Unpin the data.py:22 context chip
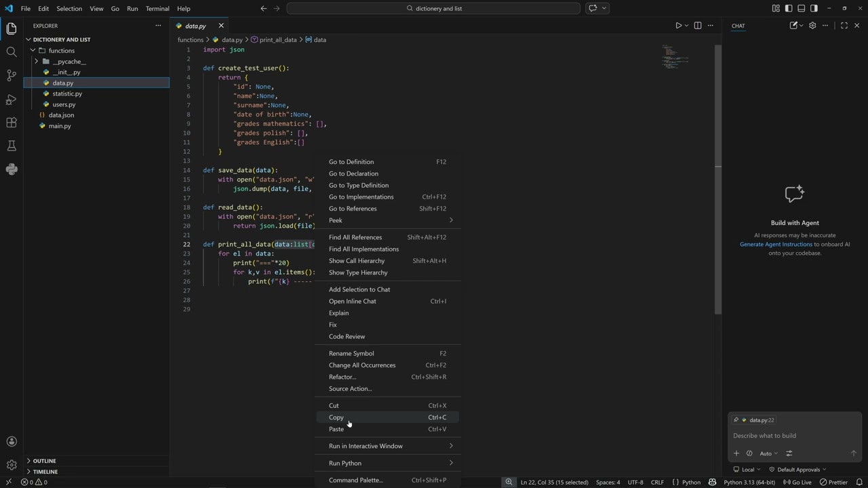The image size is (868, 488). click(736, 420)
